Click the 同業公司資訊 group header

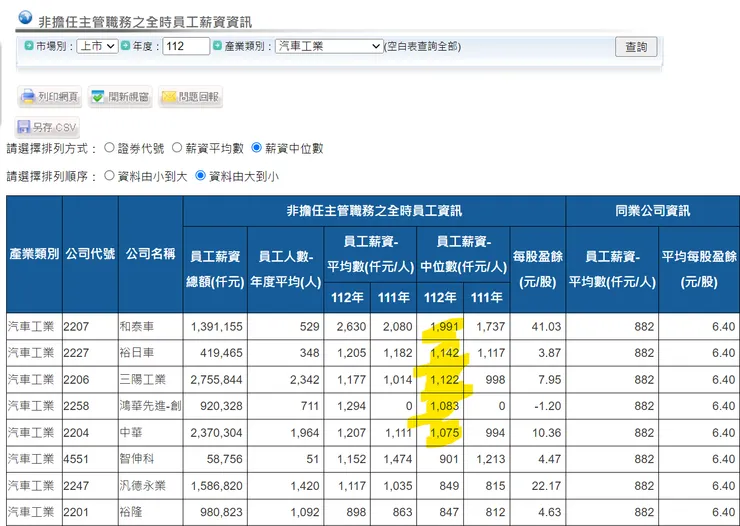click(x=653, y=211)
